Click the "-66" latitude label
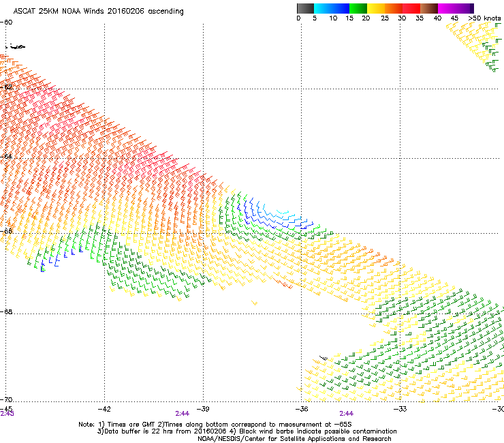504x443 pixels. pos(6,231)
